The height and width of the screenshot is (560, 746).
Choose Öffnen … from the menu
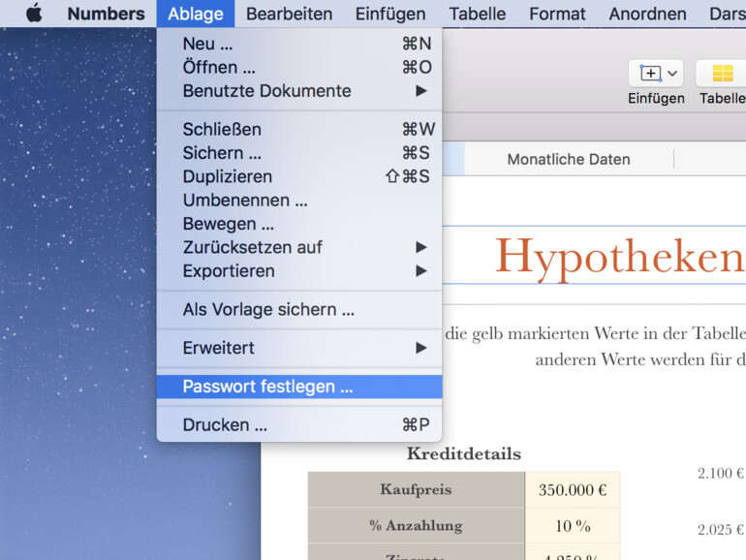pyautogui.click(x=299, y=67)
